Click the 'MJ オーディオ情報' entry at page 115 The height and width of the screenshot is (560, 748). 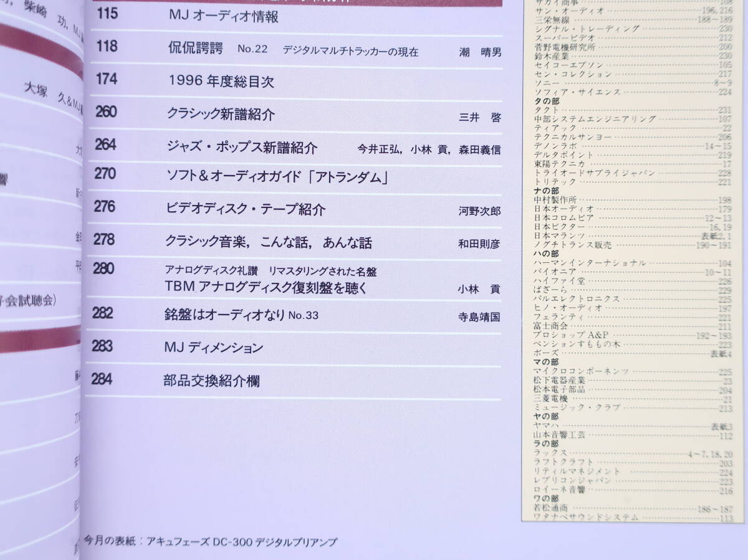[x=223, y=17]
